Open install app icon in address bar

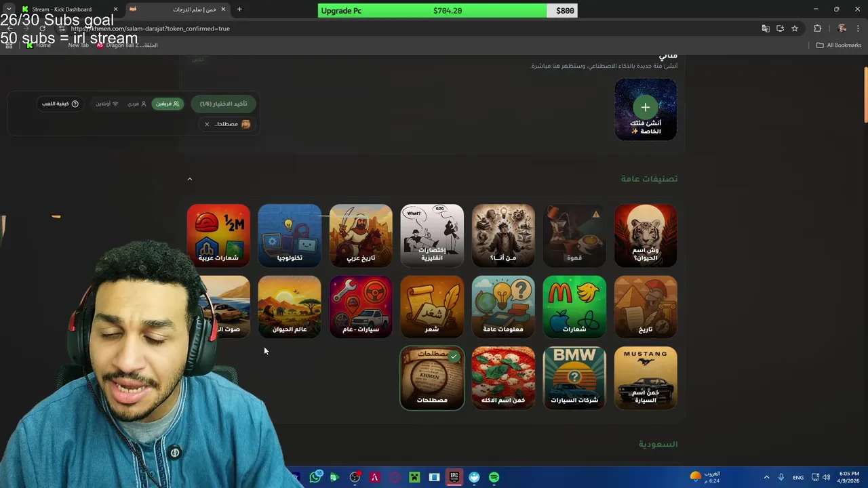tap(780, 28)
